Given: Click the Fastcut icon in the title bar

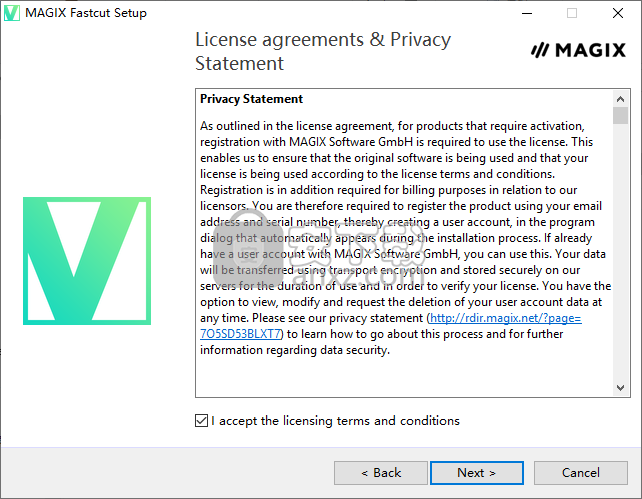Looking at the screenshot, I should [11, 13].
